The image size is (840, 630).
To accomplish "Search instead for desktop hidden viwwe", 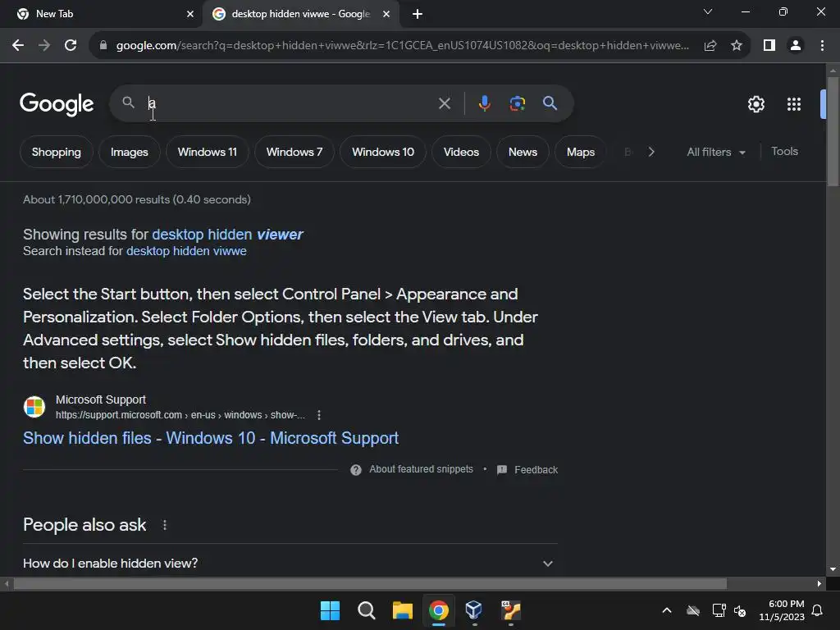I will coord(186,251).
